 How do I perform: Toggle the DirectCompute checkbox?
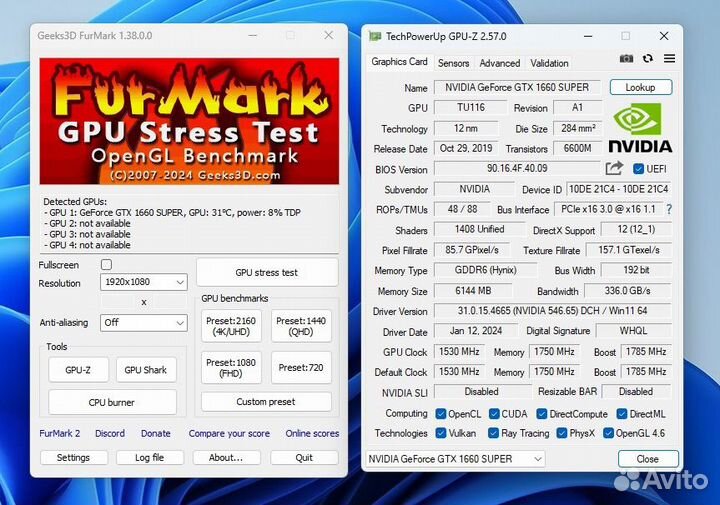542,414
